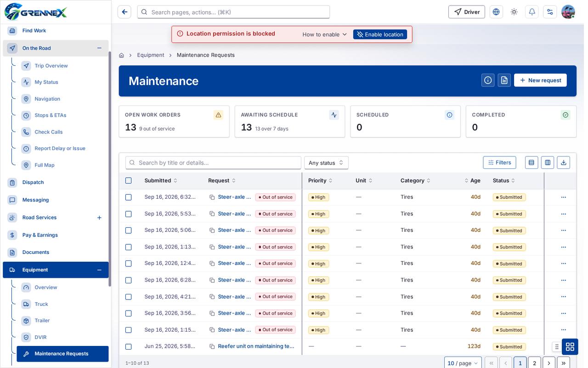Open the column settings icon

coord(548,162)
